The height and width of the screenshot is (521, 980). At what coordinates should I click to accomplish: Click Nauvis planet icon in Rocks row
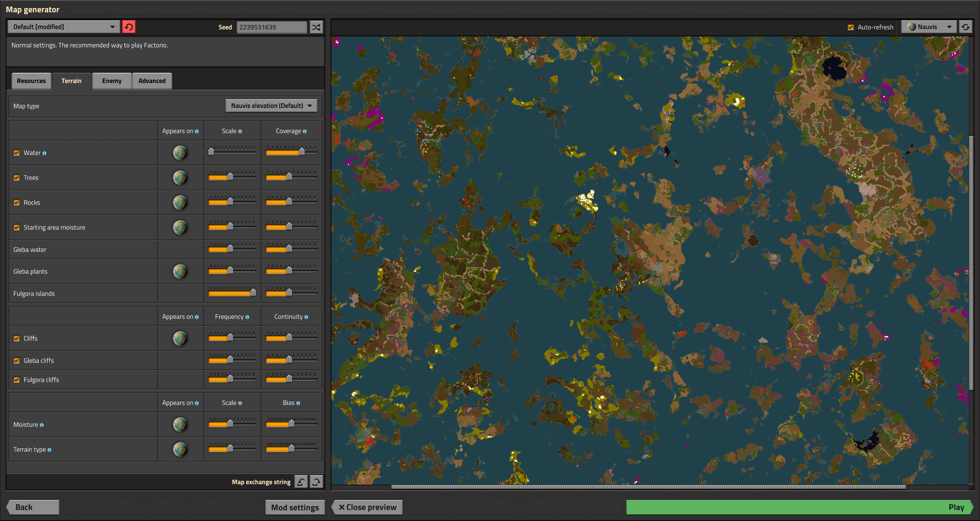coord(180,202)
